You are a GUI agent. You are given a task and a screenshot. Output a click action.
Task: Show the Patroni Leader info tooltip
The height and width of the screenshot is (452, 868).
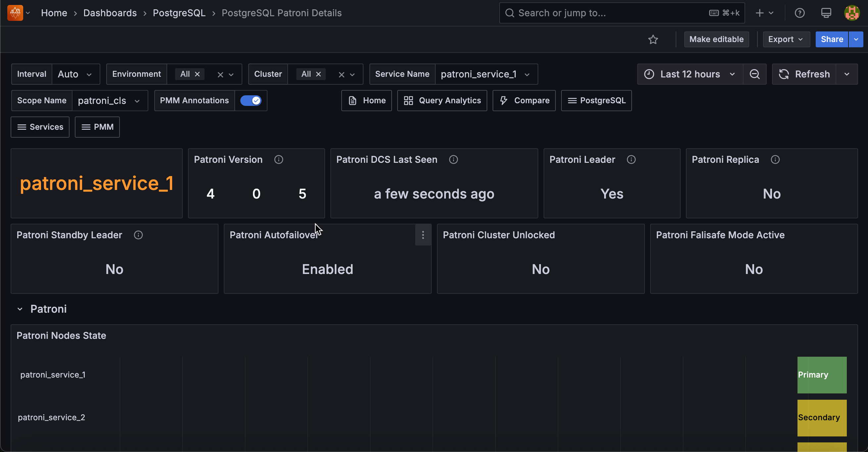click(x=631, y=159)
